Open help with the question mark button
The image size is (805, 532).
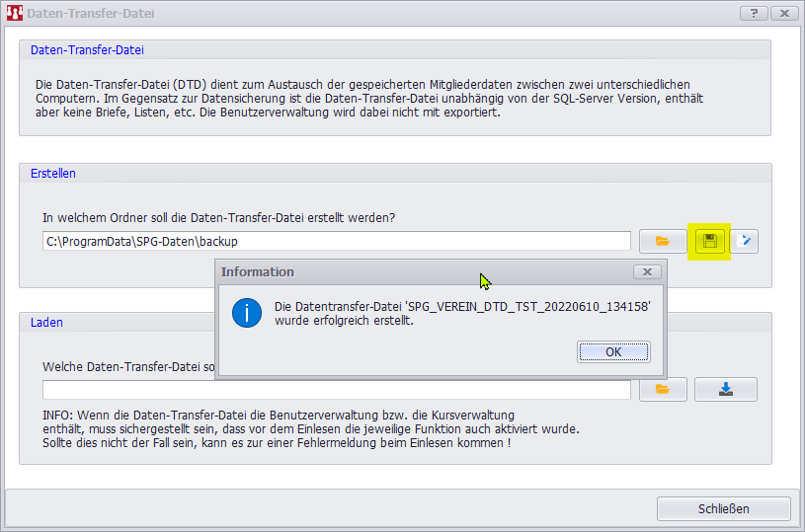pyautogui.click(x=753, y=14)
